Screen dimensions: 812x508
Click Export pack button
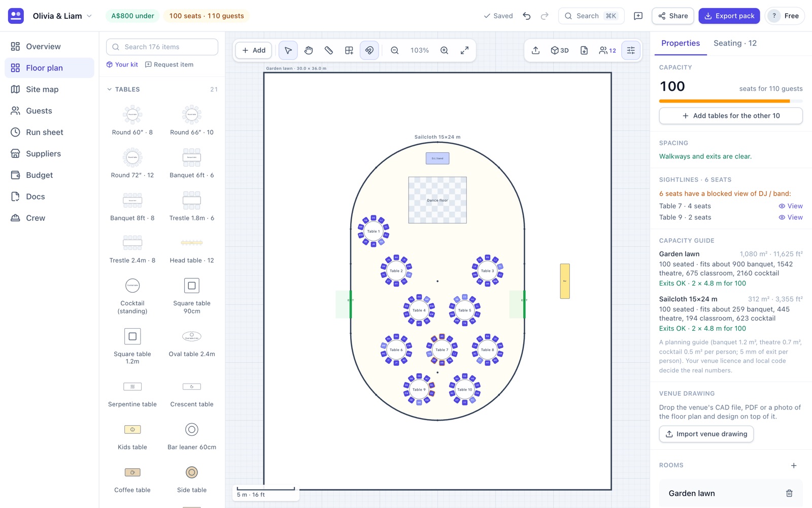(x=729, y=16)
